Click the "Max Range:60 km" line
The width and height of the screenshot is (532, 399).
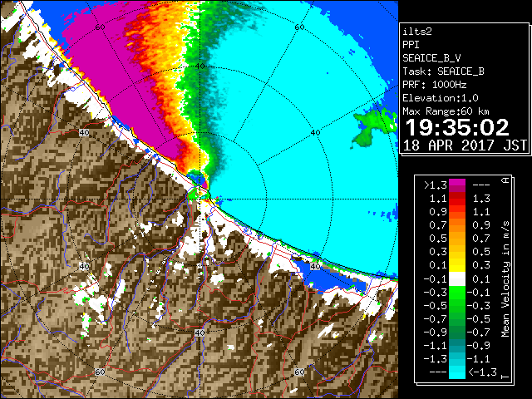[446, 111]
